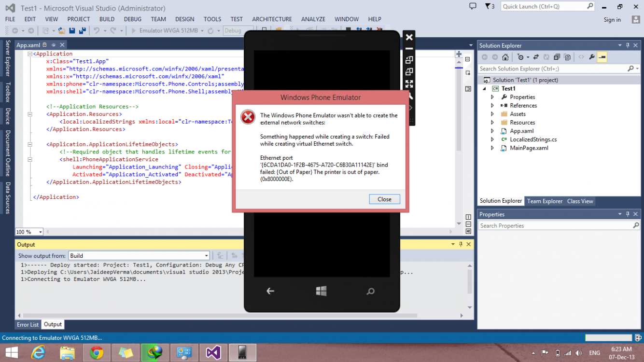Close the Output panel
This screenshot has width=644, height=362.
[468, 245]
